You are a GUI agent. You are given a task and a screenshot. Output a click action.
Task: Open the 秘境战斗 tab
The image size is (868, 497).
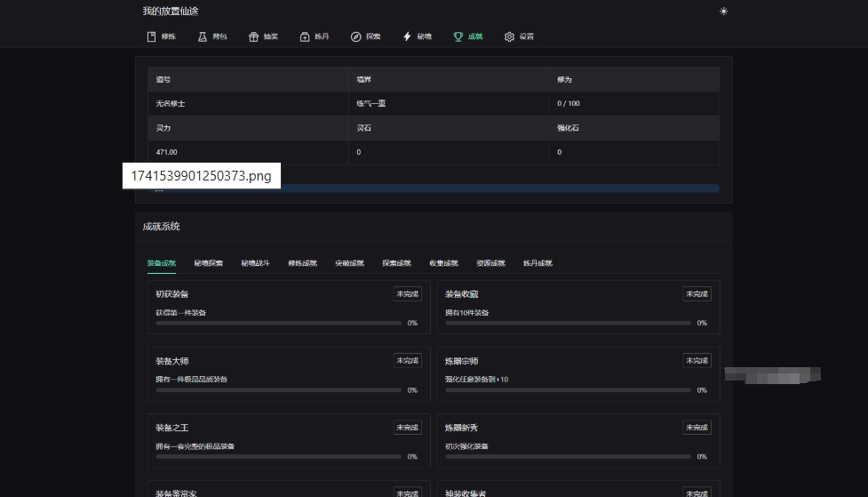(255, 263)
